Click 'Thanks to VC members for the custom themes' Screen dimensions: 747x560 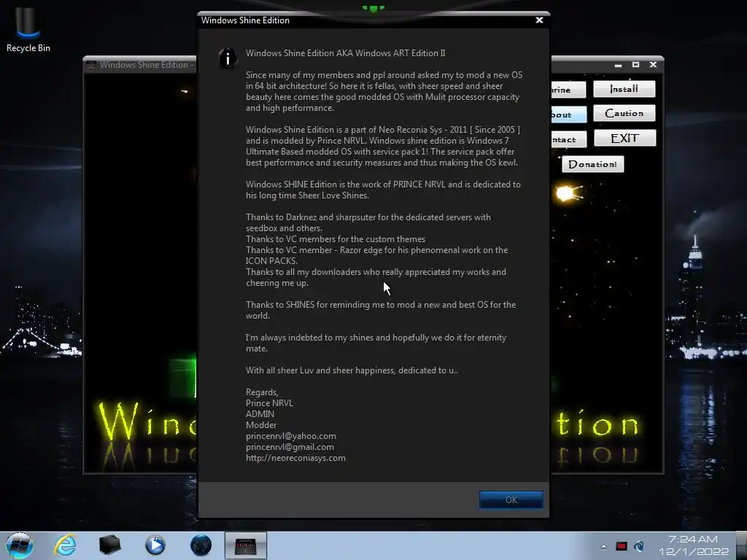pyautogui.click(x=336, y=239)
